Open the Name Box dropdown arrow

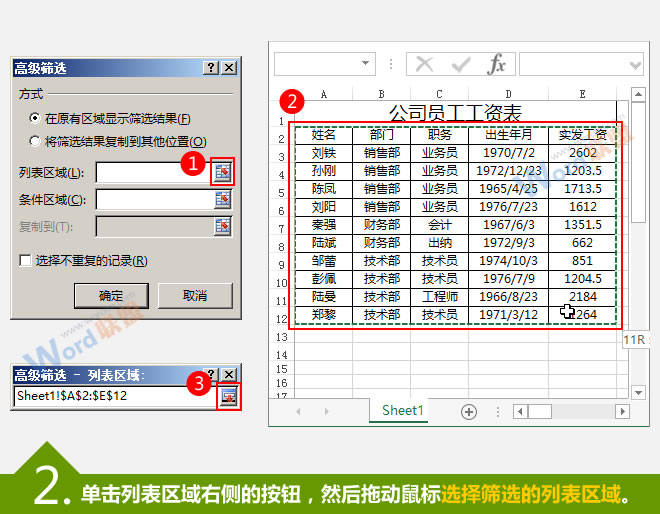tap(366, 64)
